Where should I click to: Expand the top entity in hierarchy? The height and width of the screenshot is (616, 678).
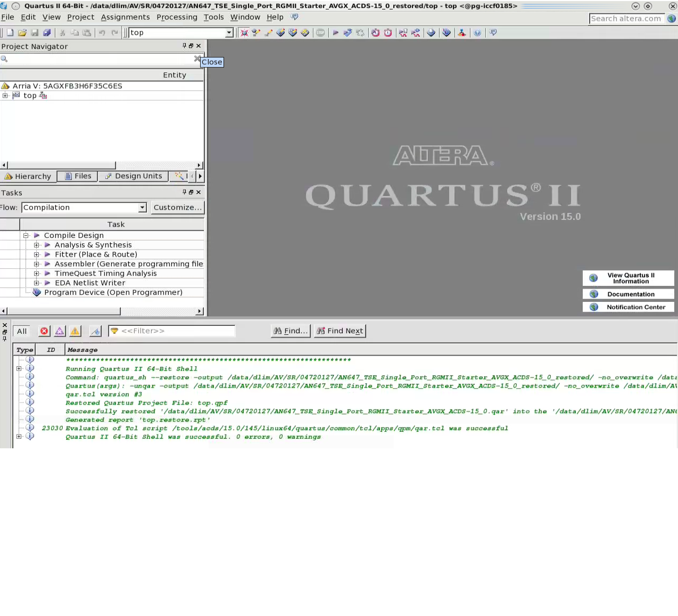coord(5,95)
